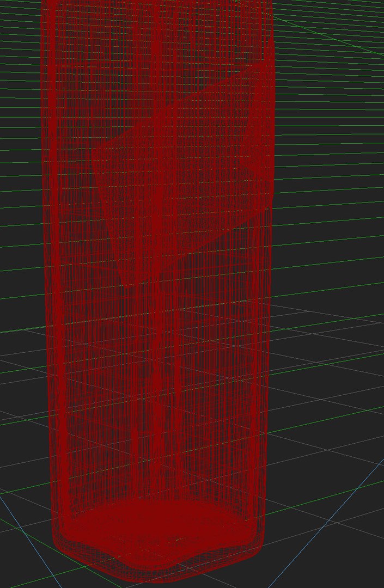Image resolution: width=384 pixels, height=588 pixels.
Task: Click the rounded base of the wireframe model
Action: tap(157, 540)
